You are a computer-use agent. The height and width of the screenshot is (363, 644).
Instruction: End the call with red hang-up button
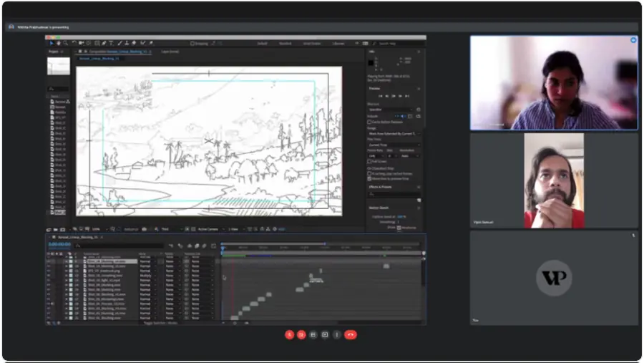(x=351, y=334)
